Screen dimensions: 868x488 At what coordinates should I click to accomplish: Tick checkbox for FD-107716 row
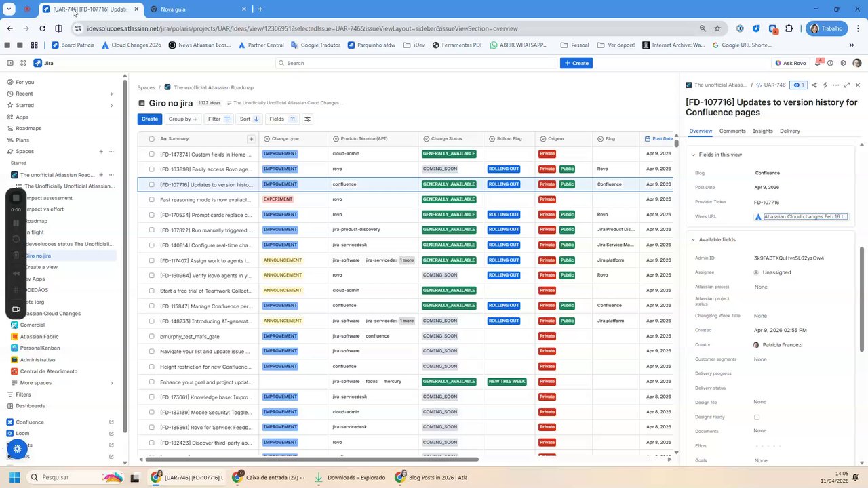151,184
